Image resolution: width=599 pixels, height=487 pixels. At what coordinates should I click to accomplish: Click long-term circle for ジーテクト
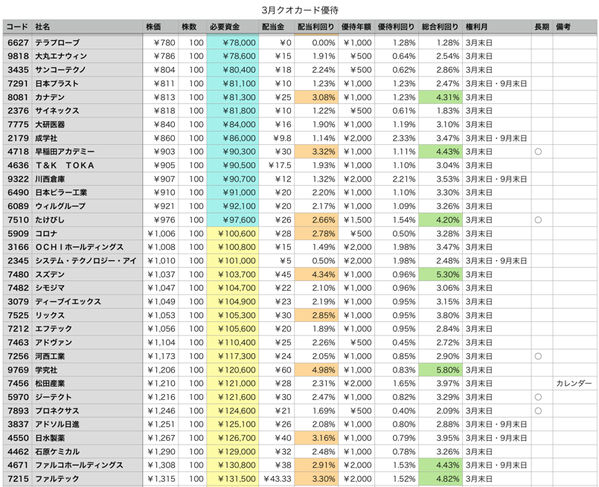(x=538, y=397)
